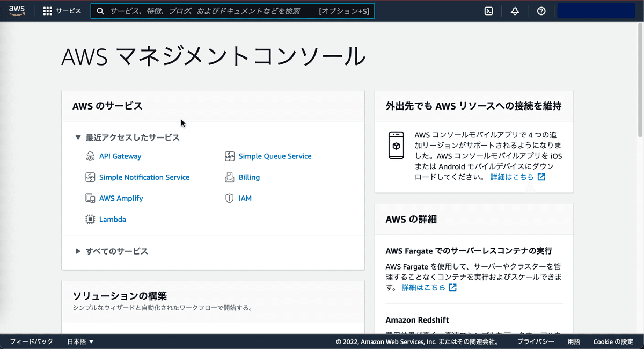The image size is (644, 349).
Task: Open CloudShell terminal icon in header
Action: tap(488, 11)
